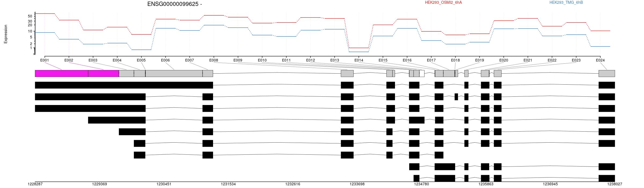Click y-axis tick value 1
Screen dimensions: 644x188
[31, 48]
